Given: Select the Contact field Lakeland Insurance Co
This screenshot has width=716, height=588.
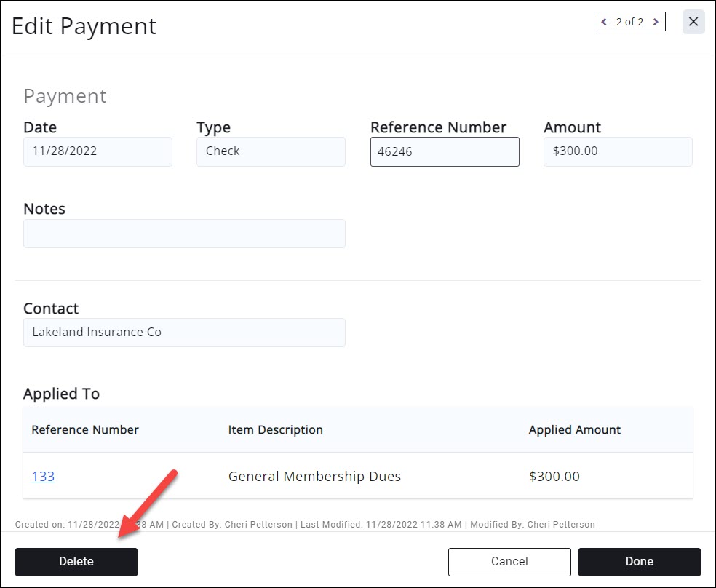Looking at the screenshot, I should (x=184, y=333).
